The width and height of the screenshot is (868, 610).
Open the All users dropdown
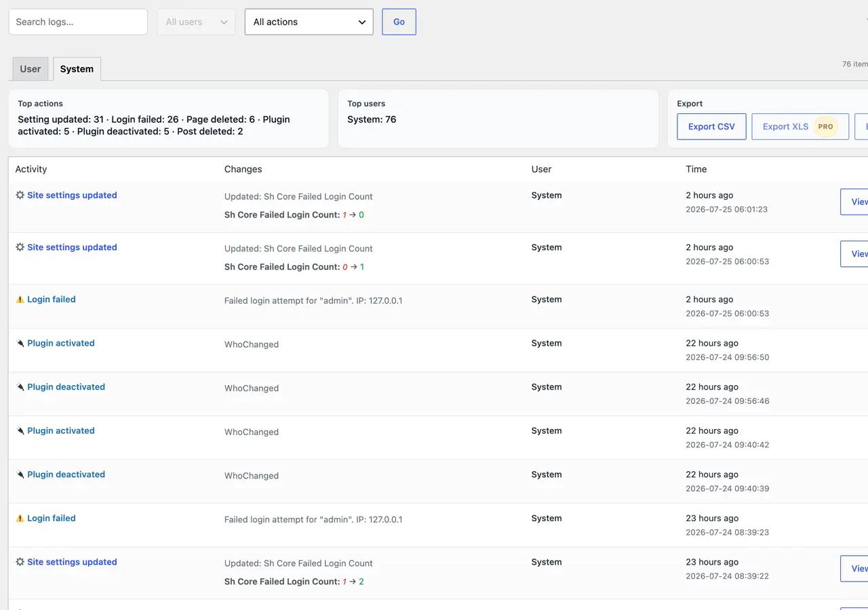[x=196, y=22]
